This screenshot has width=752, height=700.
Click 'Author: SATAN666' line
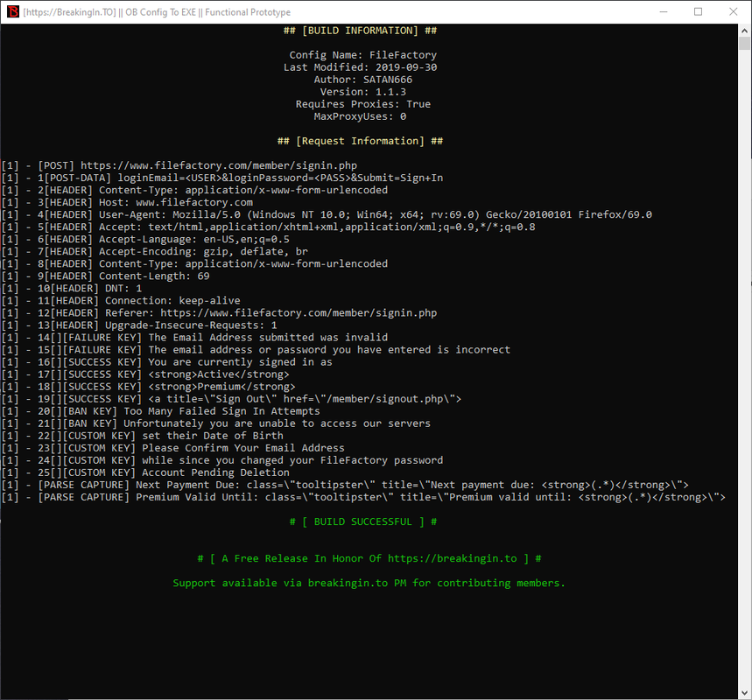363,80
